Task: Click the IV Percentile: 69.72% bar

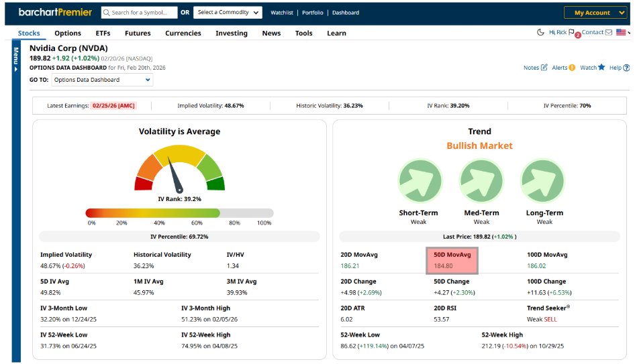Action: (x=180, y=237)
